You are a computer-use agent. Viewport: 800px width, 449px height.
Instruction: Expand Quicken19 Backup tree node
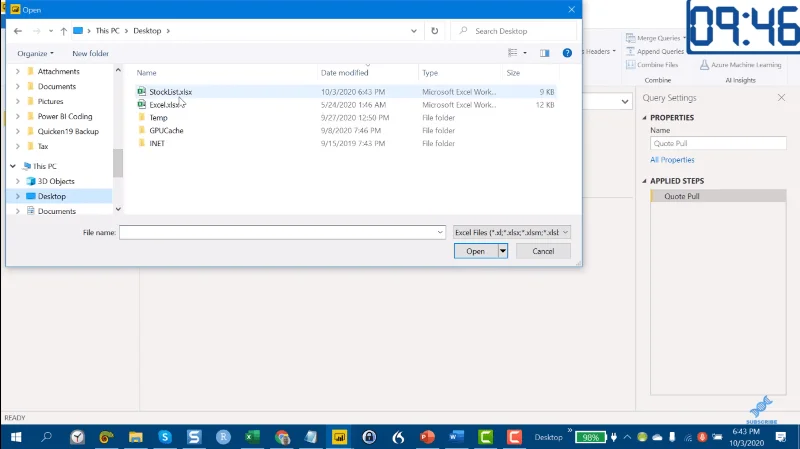point(18,131)
